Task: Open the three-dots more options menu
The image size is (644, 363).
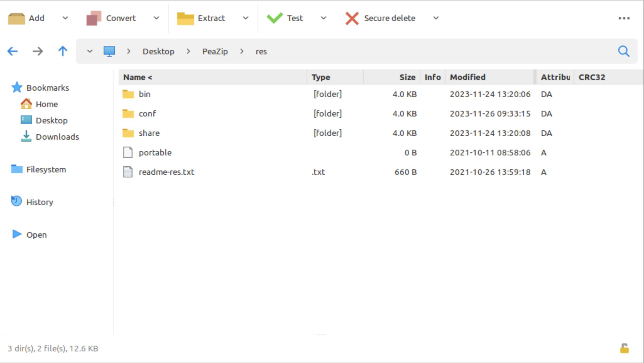Action: (x=624, y=18)
